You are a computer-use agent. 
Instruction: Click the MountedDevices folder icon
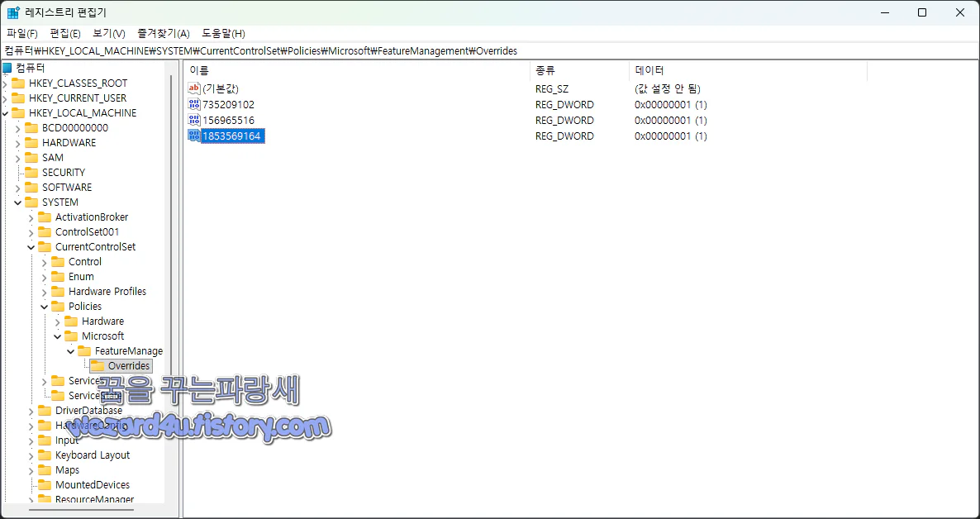[45, 484]
